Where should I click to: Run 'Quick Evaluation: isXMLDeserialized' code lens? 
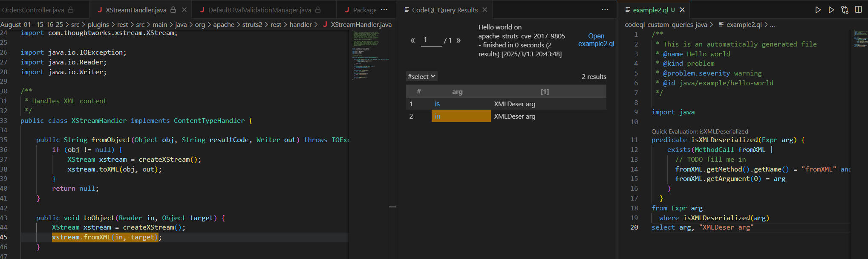point(699,131)
